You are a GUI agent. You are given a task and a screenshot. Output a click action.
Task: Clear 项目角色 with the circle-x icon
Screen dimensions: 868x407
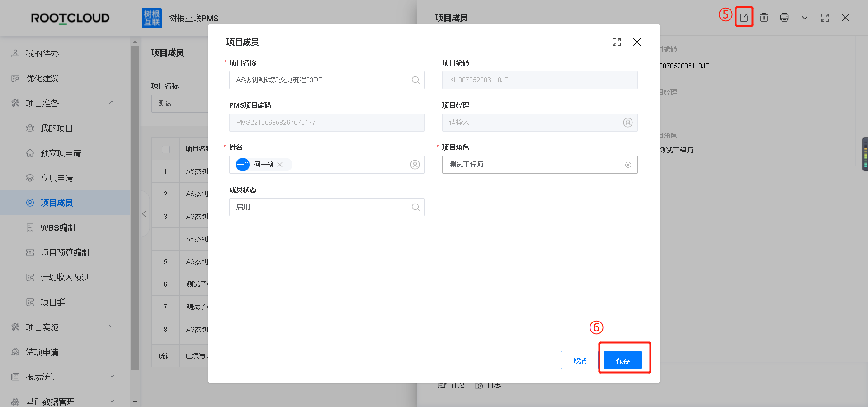point(628,165)
